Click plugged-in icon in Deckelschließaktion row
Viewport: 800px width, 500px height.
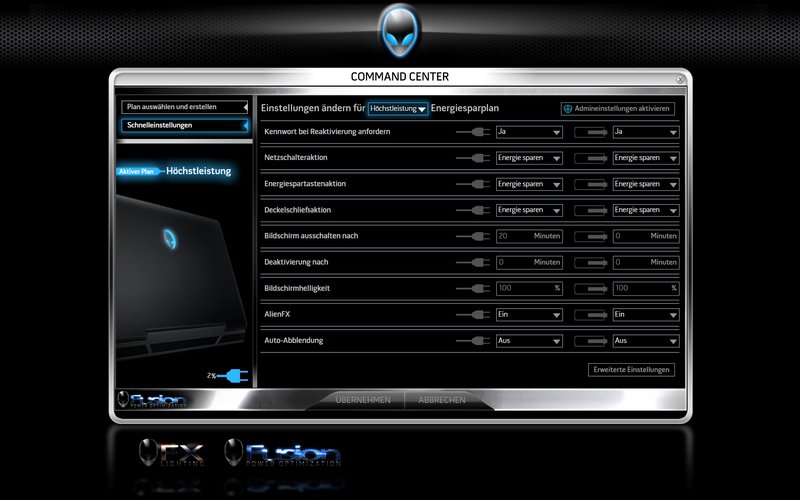point(473,210)
